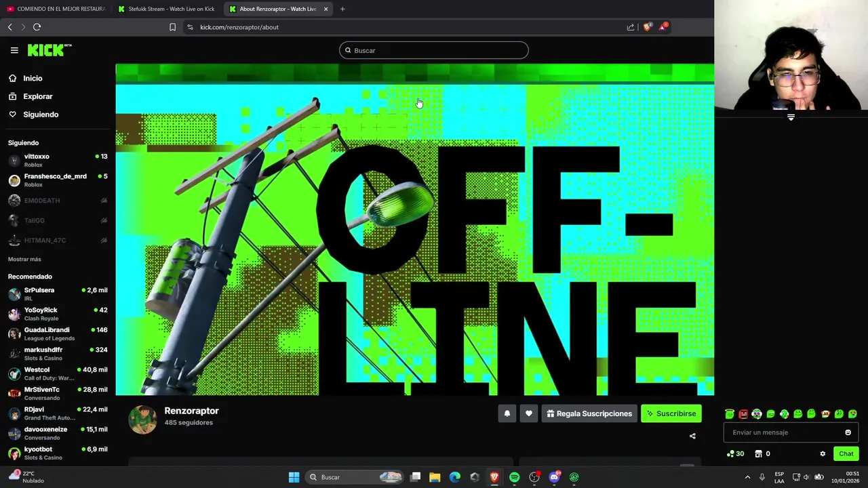Open recommended channel davooxeneize
868x488 pixels.
(x=58, y=433)
